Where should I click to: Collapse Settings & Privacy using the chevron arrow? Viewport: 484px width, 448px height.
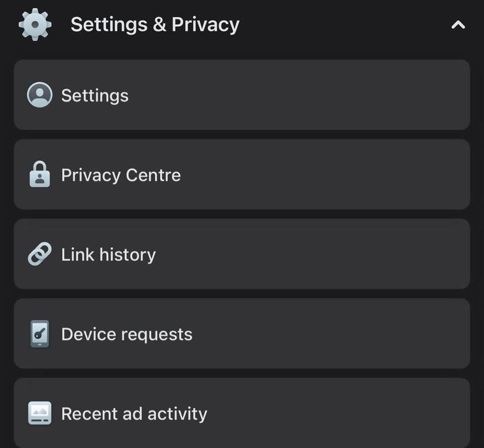pyautogui.click(x=458, y=25)
